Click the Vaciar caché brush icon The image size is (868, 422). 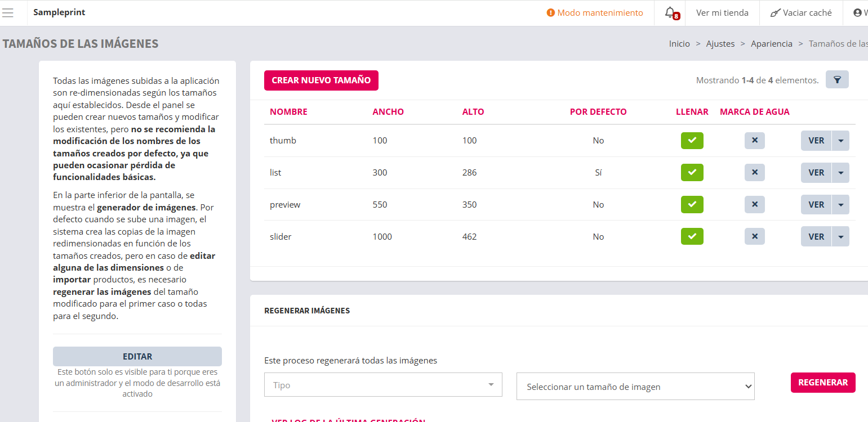(776, 13)
